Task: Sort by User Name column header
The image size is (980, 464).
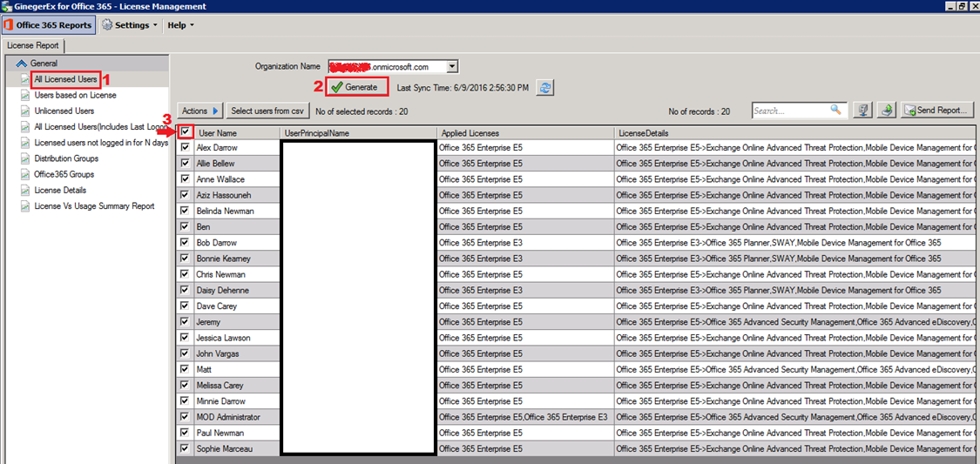Action: coord(237,133)
